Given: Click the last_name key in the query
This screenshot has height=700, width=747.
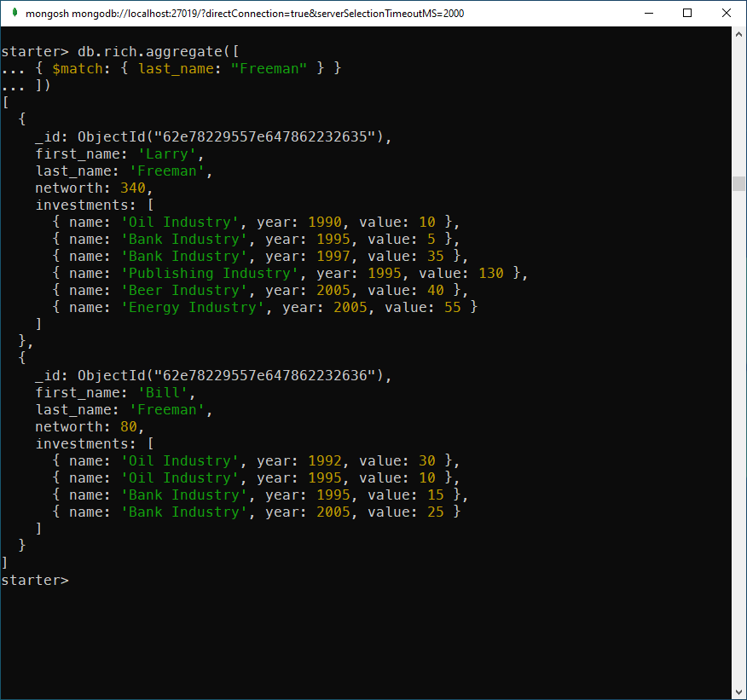Looking at the screenshot, I should pos(177,68).
